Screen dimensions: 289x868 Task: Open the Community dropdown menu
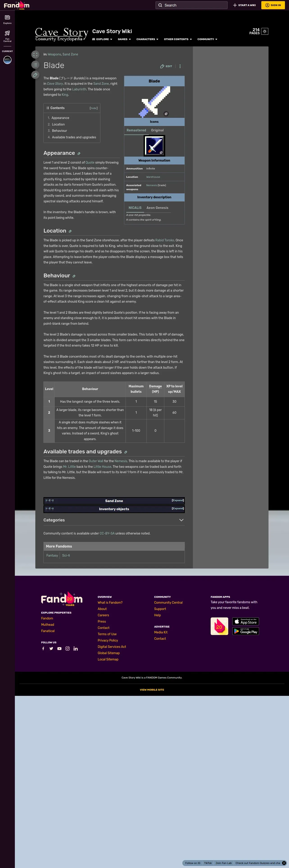pyautogui.click(x=207, y=39)
